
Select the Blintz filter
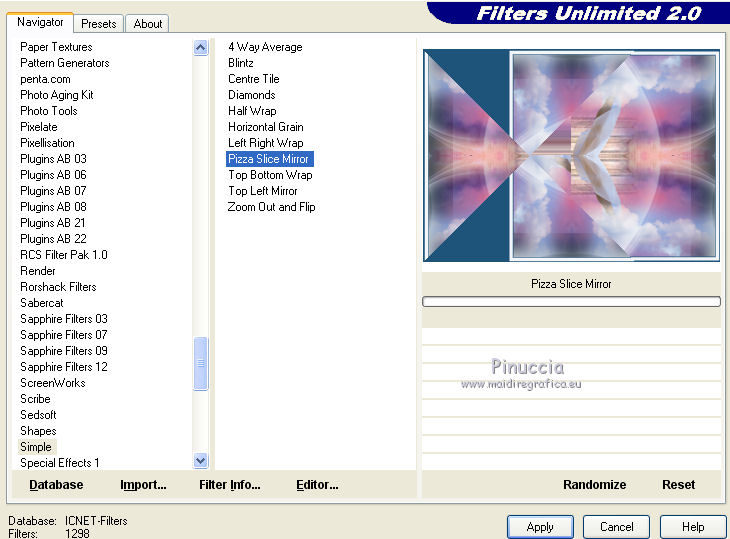241,63
